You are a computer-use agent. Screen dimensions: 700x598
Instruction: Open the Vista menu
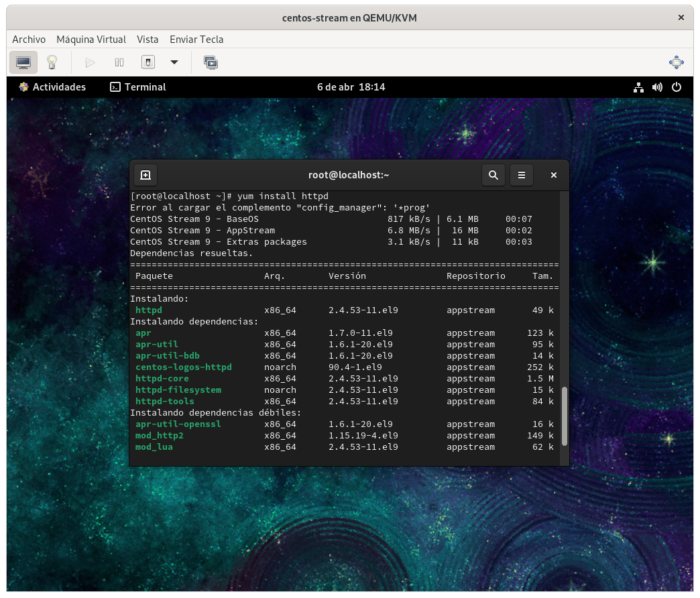148,40
